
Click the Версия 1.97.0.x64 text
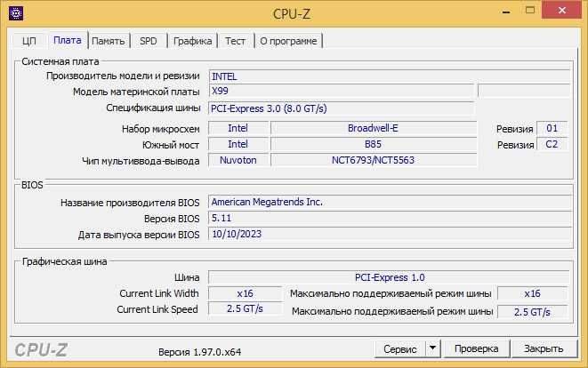[199, 352]
